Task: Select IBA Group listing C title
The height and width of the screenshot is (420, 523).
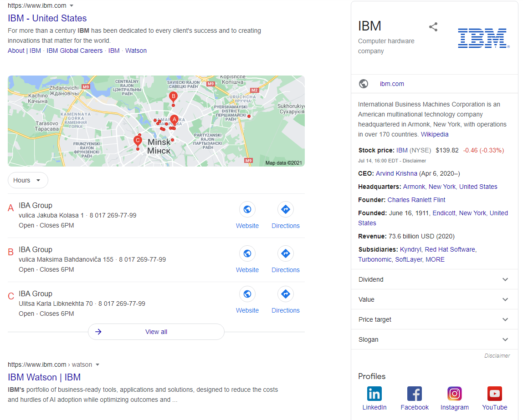Action: tap(36, 294)
